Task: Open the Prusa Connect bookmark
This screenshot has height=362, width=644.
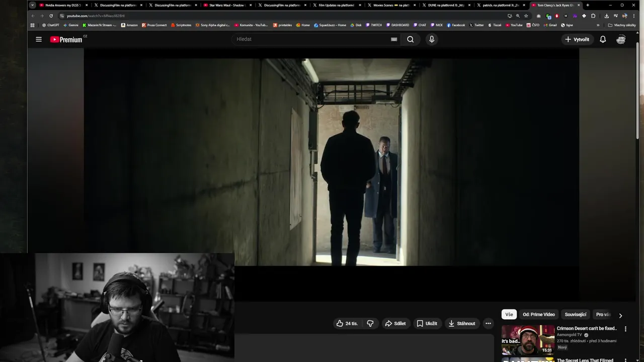Action: click(x=154, y=25)
